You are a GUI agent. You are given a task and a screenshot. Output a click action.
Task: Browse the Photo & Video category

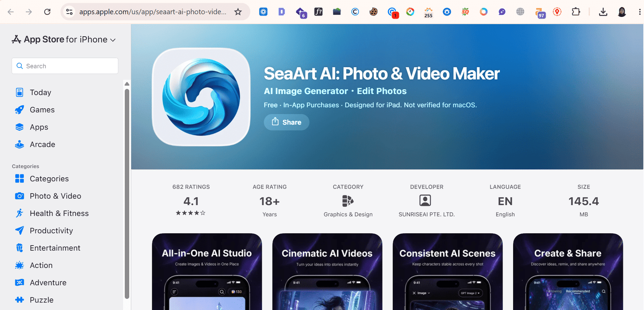click(55, 196)
